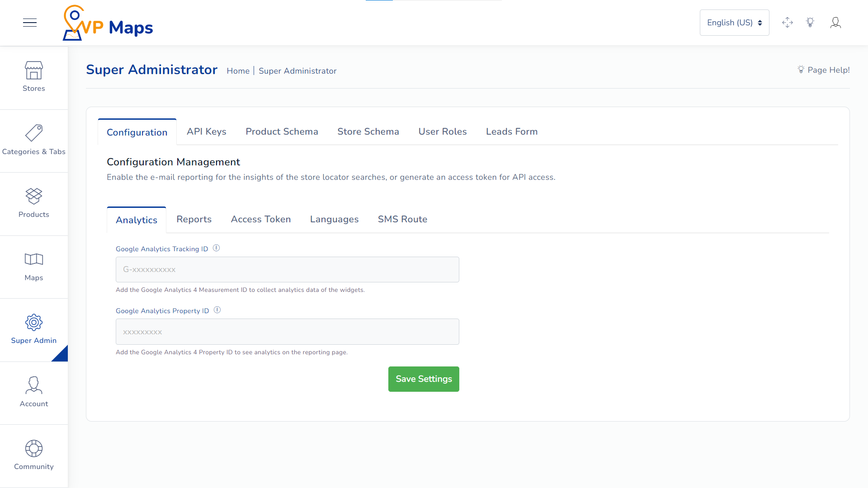Switch to the API Keys tab
The image size is (868, 488).
coord(206,131)
